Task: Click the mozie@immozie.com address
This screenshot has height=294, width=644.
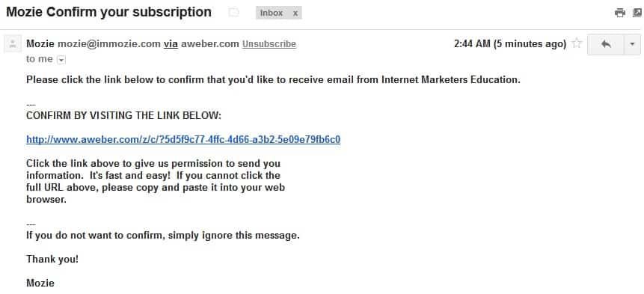Action: point(109,44)
